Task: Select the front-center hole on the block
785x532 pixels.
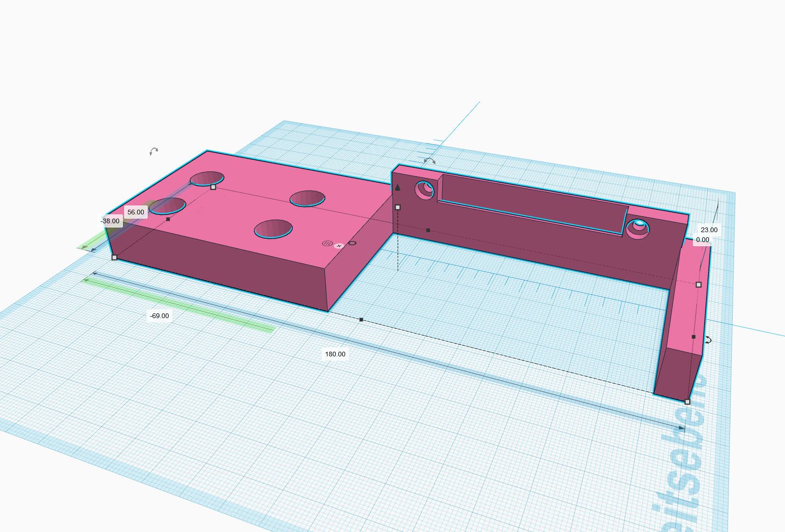Action: (x=274, y=229)
